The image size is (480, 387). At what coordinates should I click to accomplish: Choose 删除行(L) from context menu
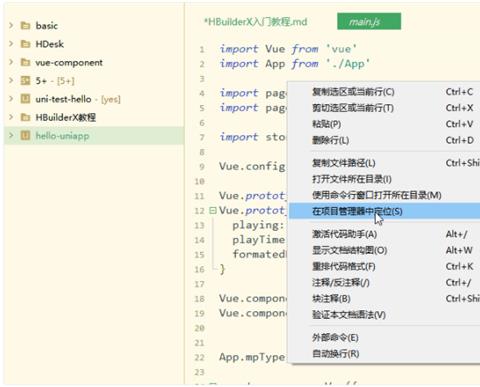click(384, 140)
